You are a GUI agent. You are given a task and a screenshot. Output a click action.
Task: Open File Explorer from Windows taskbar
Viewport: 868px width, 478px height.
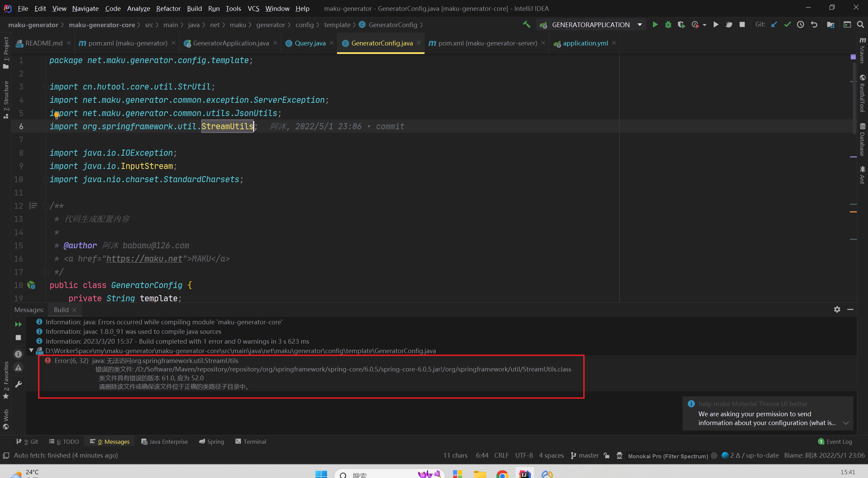[x=480, y=474]
